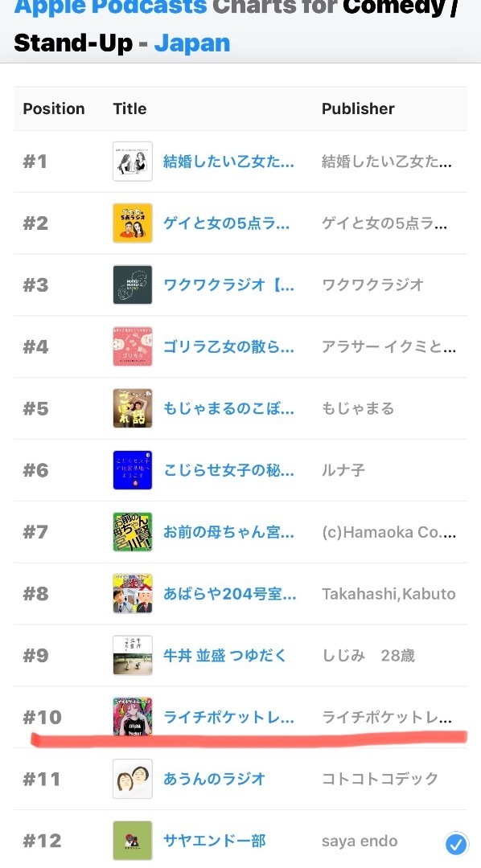Tap the yellow ゲイと女の5点ラジオ artwork
The width and height of the screenshot is (481, 868).
coord(133,223)
